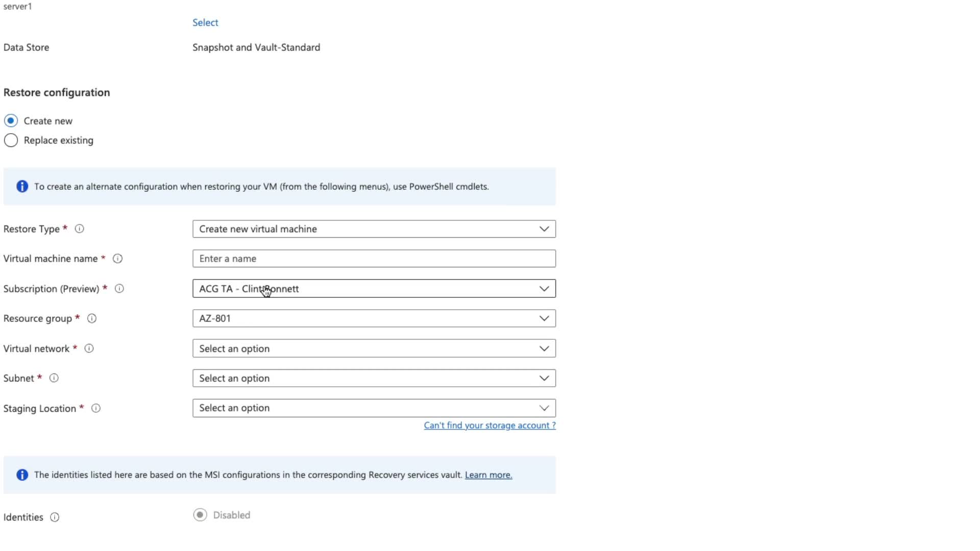Open the Can't find your storage account link

[x=489, y=425]
